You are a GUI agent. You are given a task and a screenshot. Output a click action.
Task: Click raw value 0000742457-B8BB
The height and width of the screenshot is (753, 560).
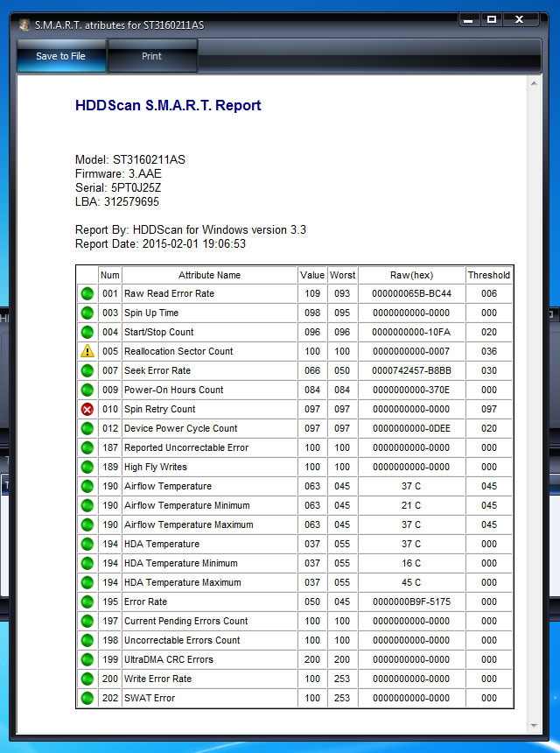tap(412, 370)
